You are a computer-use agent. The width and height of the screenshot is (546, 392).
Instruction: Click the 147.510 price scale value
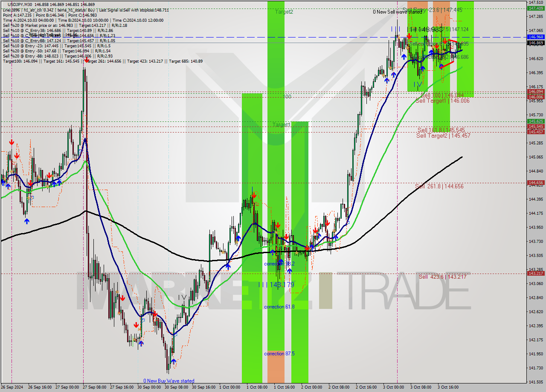tap(536, 2)
